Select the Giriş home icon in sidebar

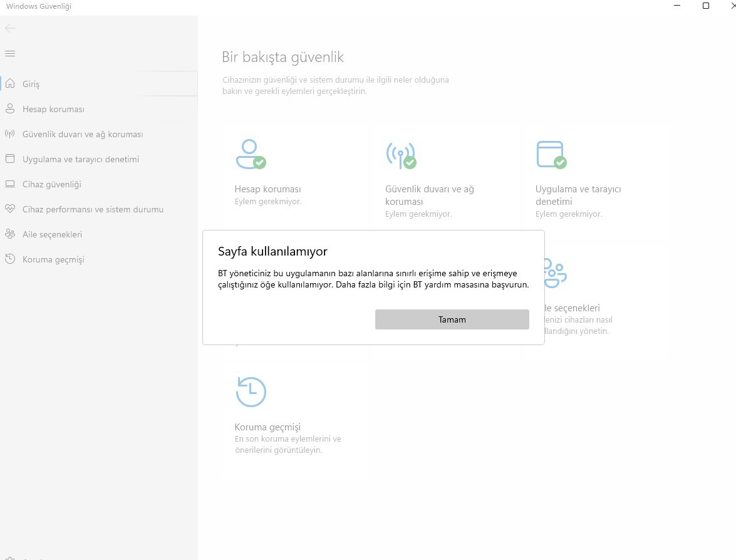(10, 83)
